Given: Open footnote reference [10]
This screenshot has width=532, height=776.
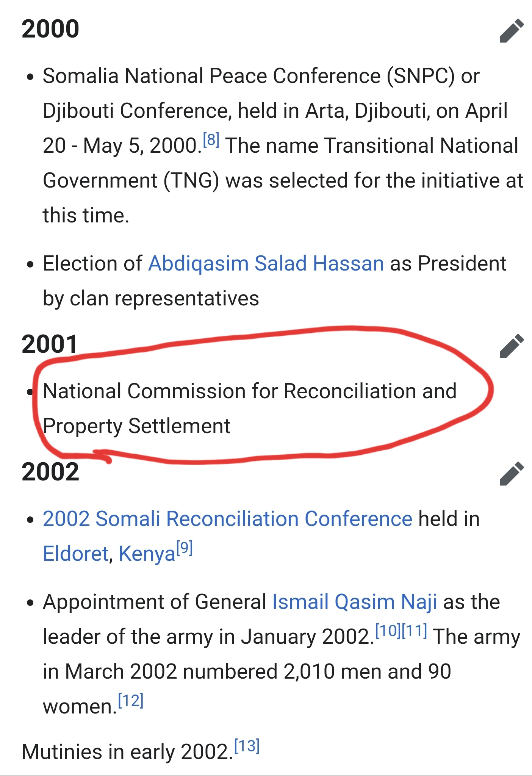Looking at the screenshot, I should point(388,630).
